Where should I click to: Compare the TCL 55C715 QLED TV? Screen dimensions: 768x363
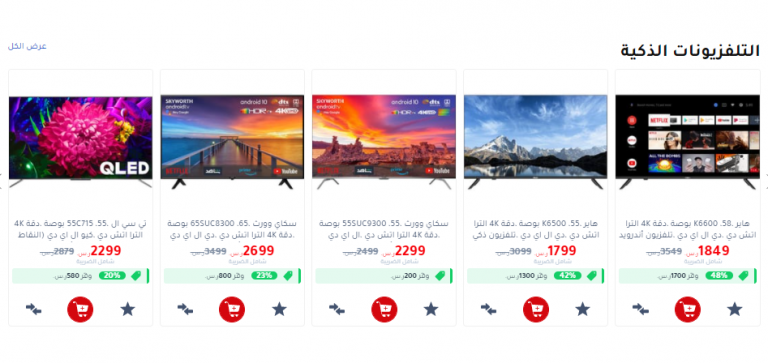tap(33, 309)
